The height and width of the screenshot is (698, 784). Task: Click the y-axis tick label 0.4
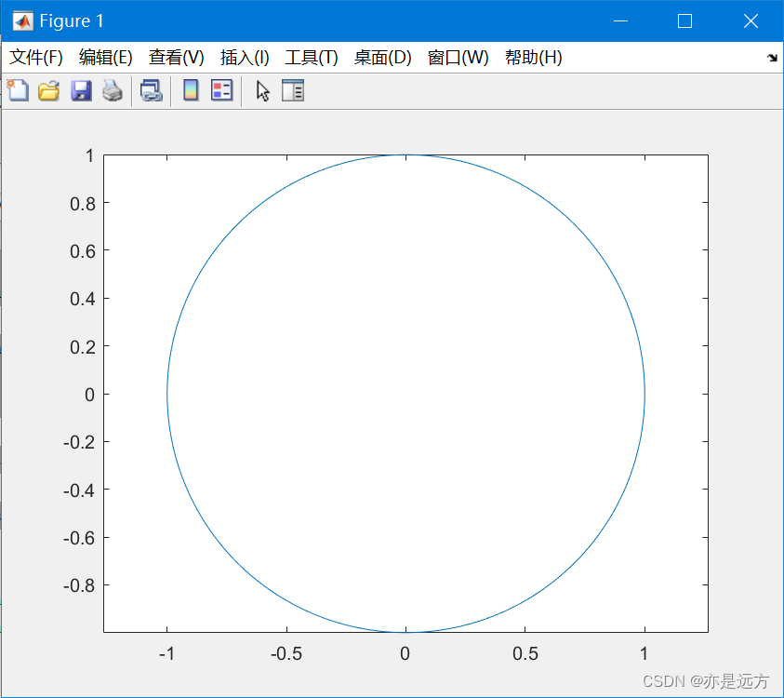[x=83, y=299]
